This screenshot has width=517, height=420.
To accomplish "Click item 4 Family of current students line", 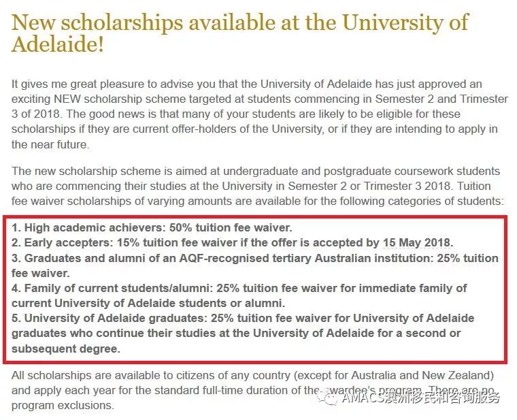I will pyautogui.click(x=239, y=295).
